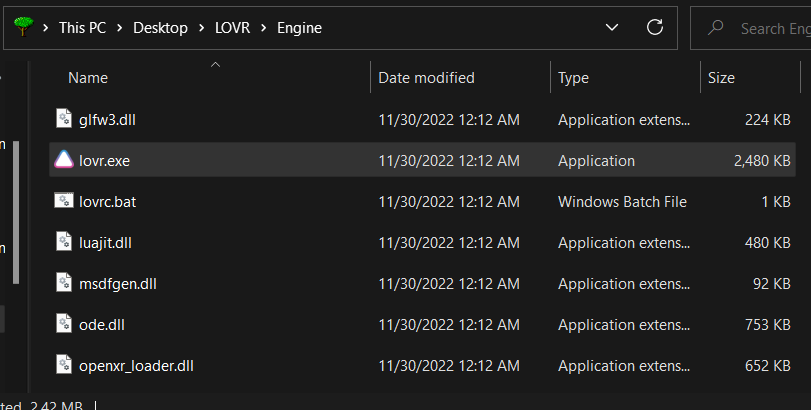This screenshot has height=410, width=811.
Task: Click the 1 KB size of lovrc.bat
Action: (x=776, y=202)
